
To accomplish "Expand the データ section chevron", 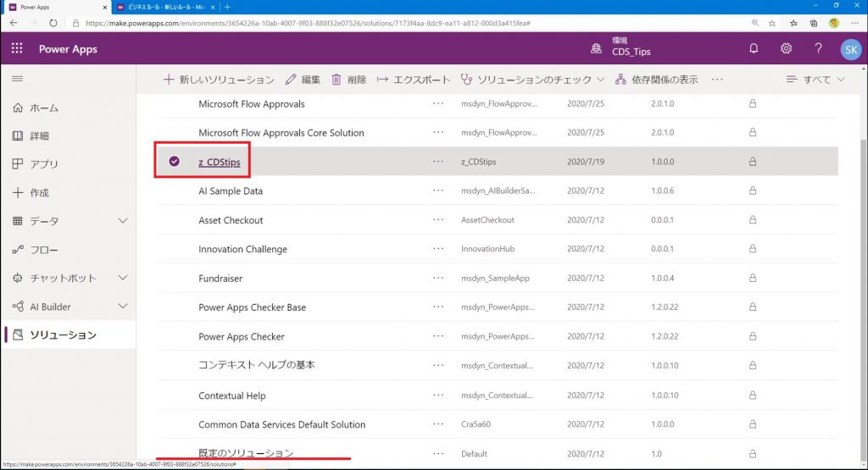I will click(x=123, y=221).
